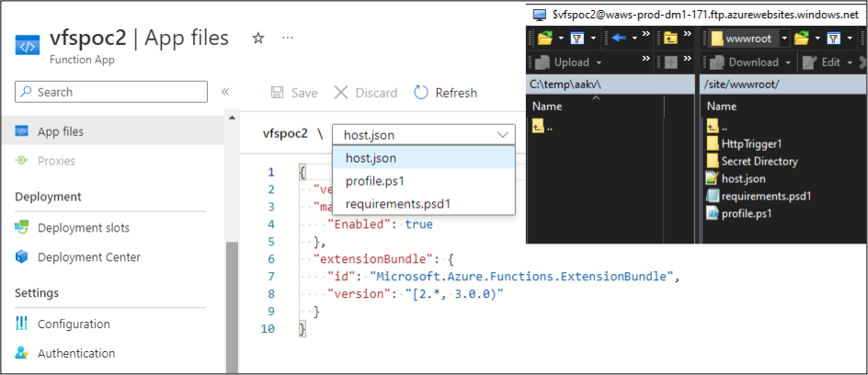Show hidden toolbar items after Upload

coord(646,59)
